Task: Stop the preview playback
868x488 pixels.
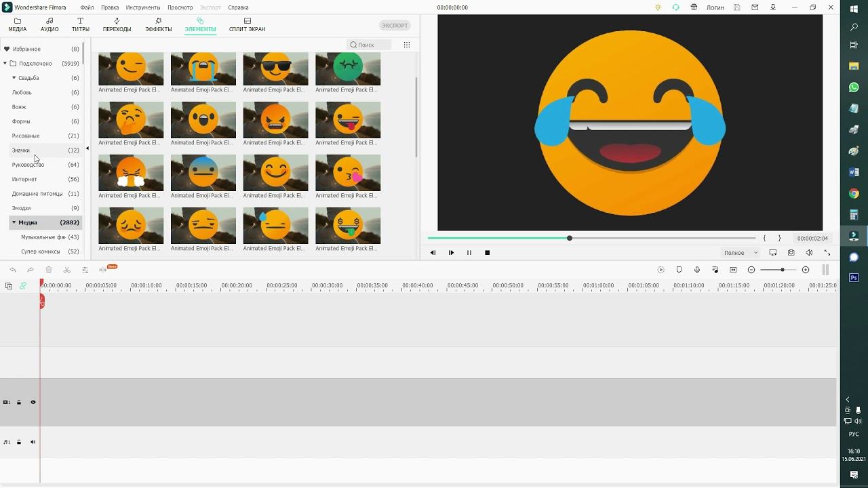Action: pos(487,253)
